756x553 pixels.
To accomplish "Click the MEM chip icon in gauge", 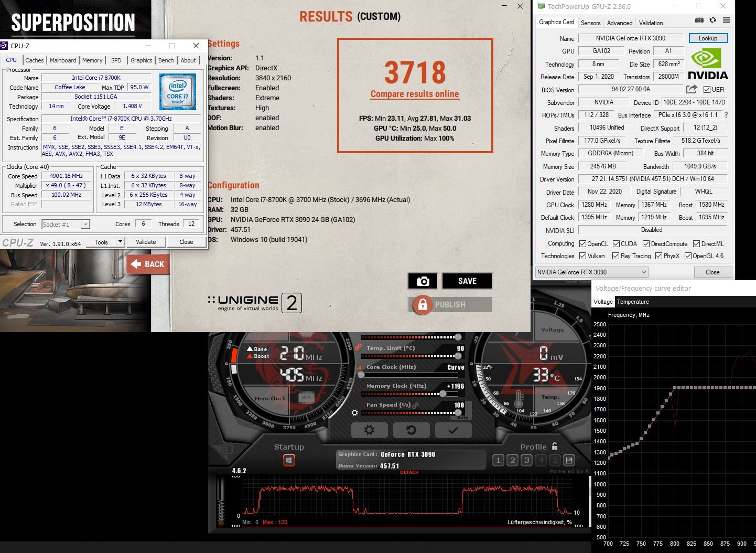I will coord(307,398).
